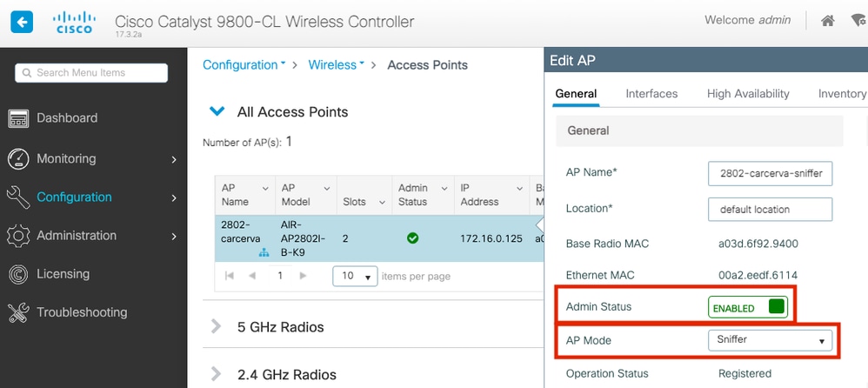
Task: Open the Slots column filter arrow
Action: [382, 203]
